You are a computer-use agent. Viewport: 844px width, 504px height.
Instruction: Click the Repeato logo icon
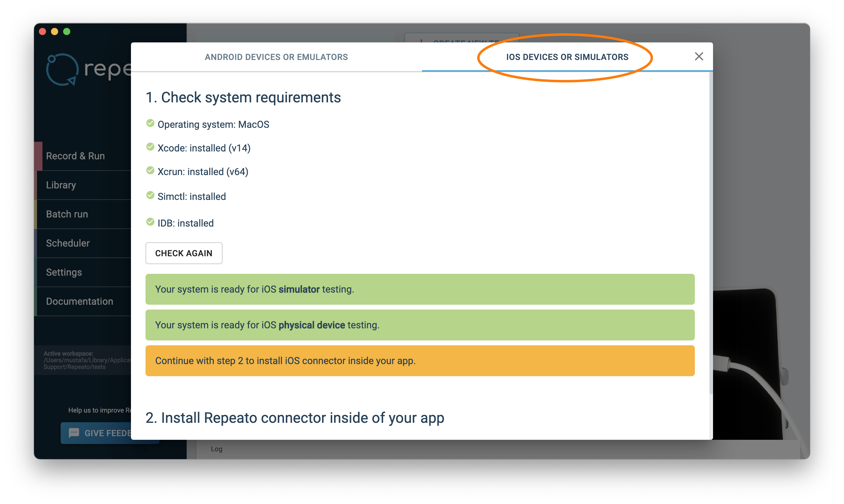pyautogui.click(x=62, y=69)
